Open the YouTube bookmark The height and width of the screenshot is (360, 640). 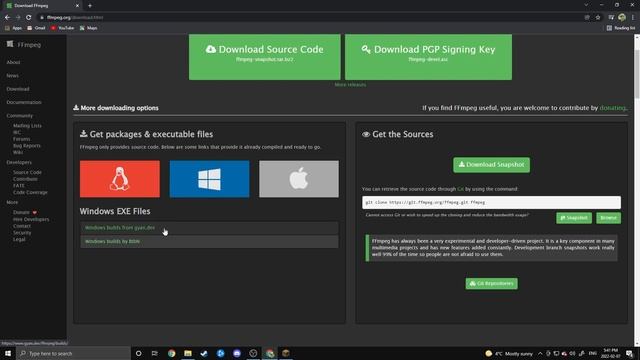pos(62,28)
